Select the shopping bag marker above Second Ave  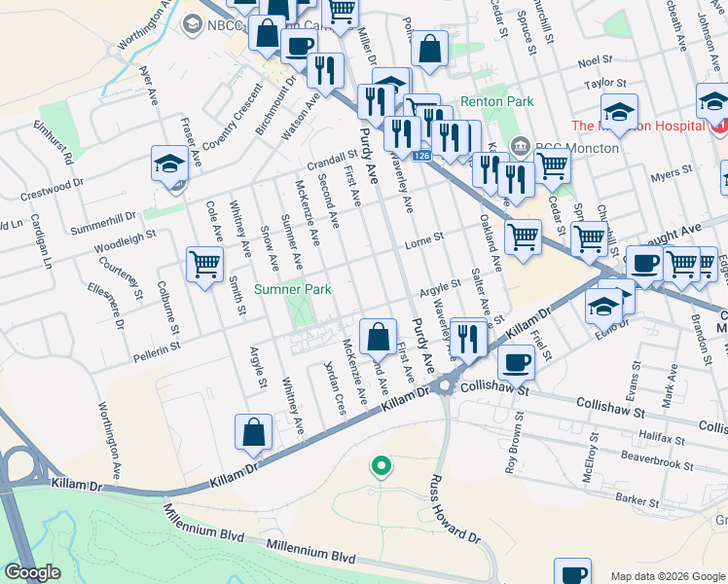pyautogui.click(x=378, y=340)
